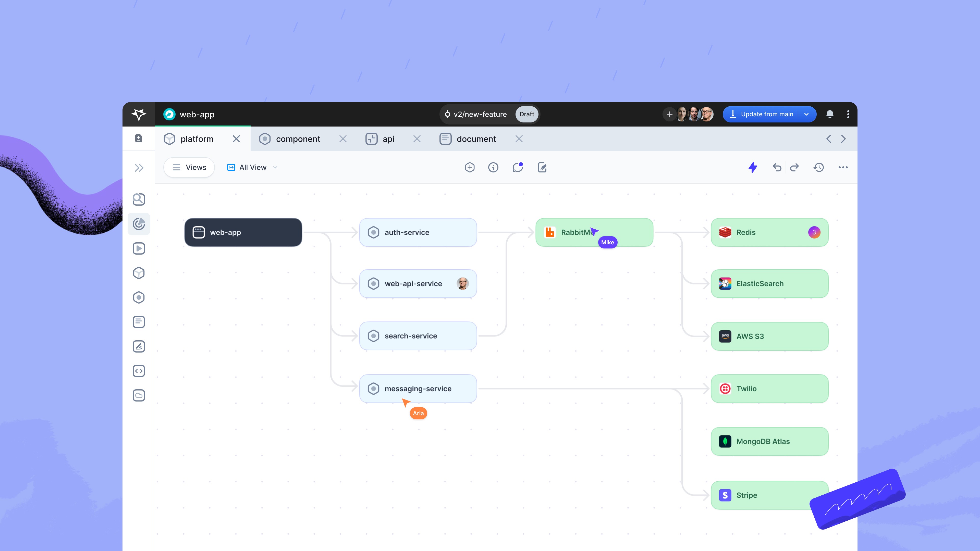Click the info circle icon

tap(493, 167)
